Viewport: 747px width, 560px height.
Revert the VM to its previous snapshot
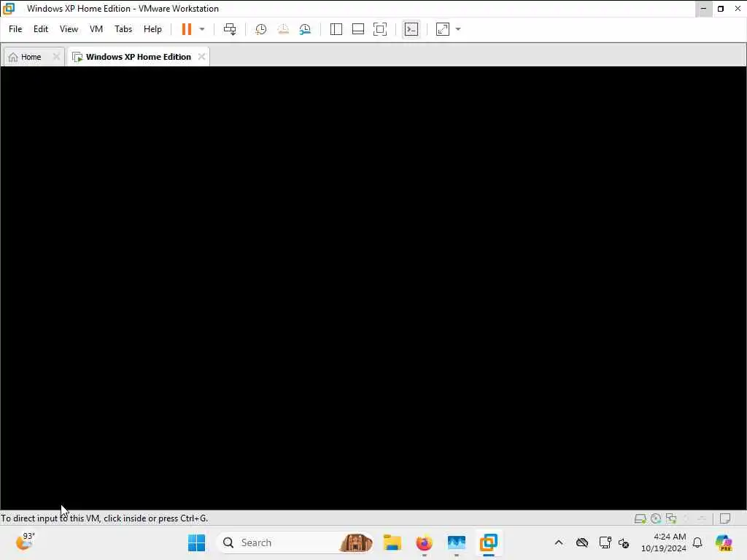[283, 29]
